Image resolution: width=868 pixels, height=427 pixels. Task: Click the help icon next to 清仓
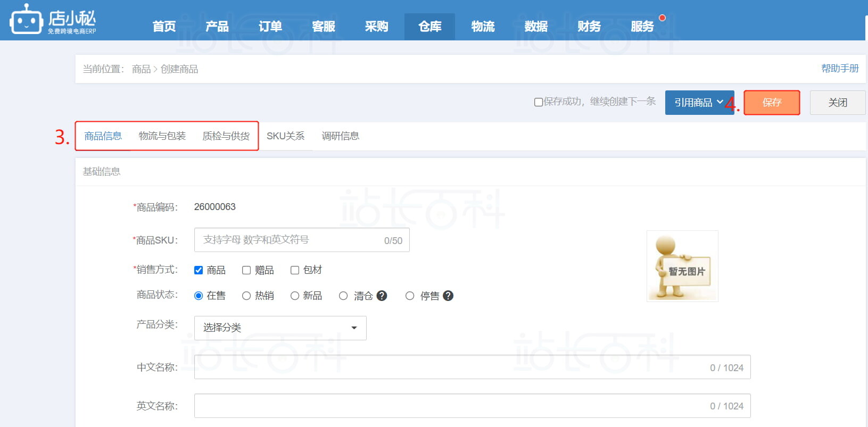coord(382,296)
